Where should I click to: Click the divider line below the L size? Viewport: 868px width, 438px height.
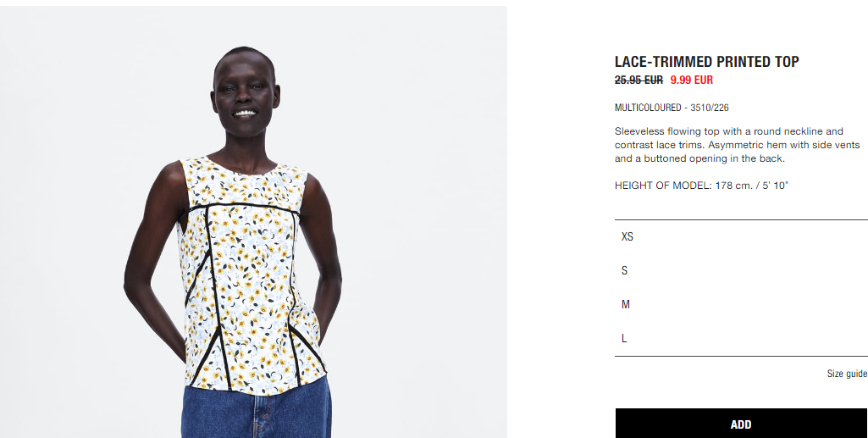pos(741,356)
